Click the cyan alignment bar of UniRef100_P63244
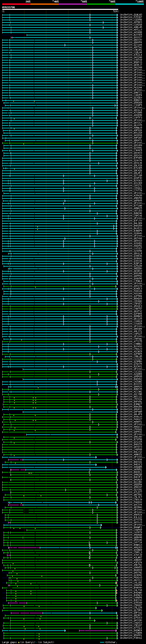The width and height of the screenshot is (146, 644). tap(60, 88)
